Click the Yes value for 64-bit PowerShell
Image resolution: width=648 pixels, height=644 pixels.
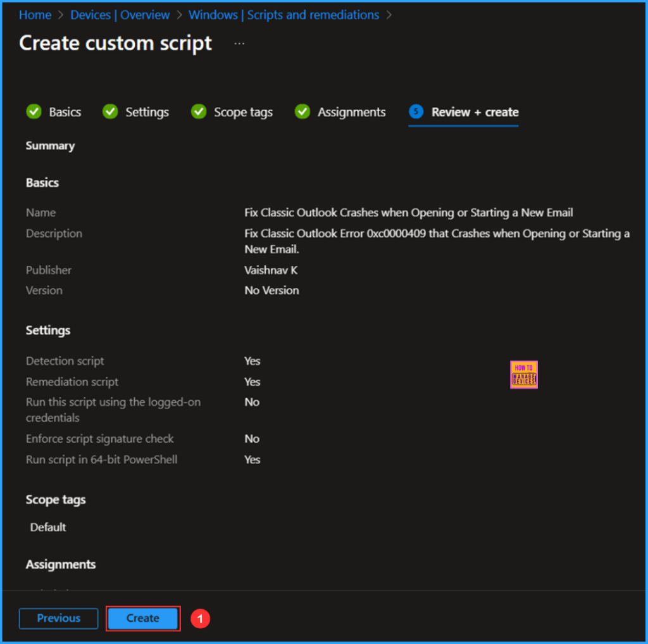252,460
